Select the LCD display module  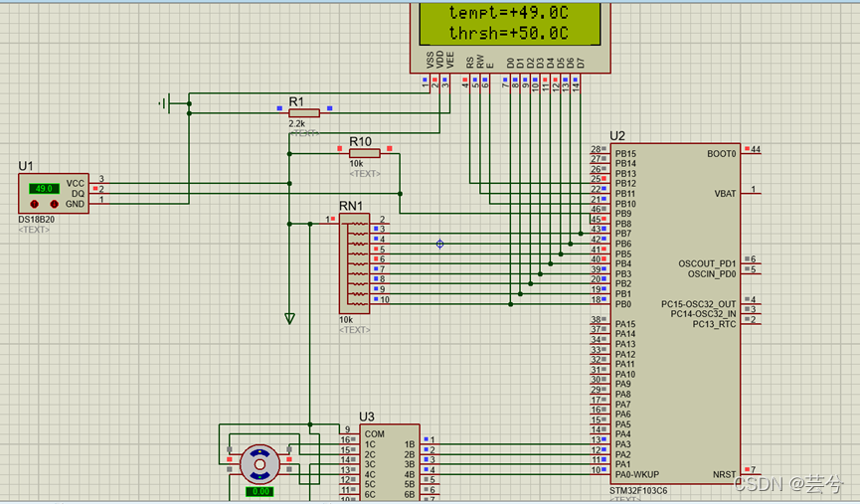tap(510, 37)
